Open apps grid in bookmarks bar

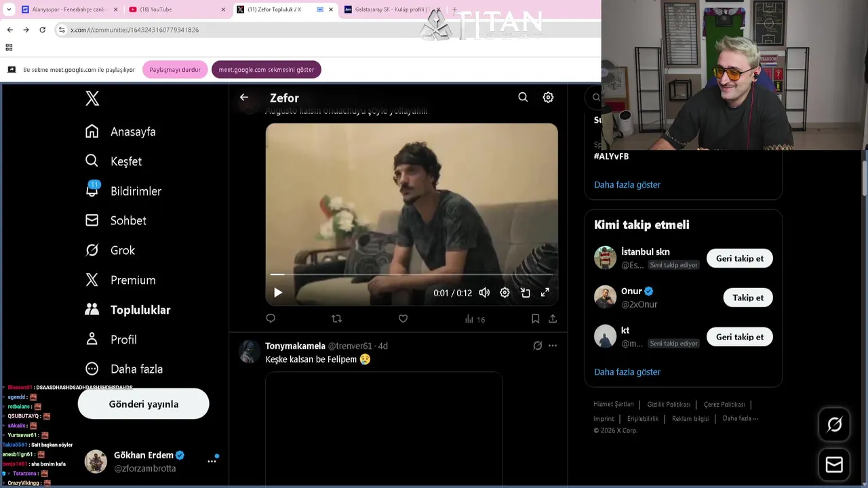(x=9, y=47)
